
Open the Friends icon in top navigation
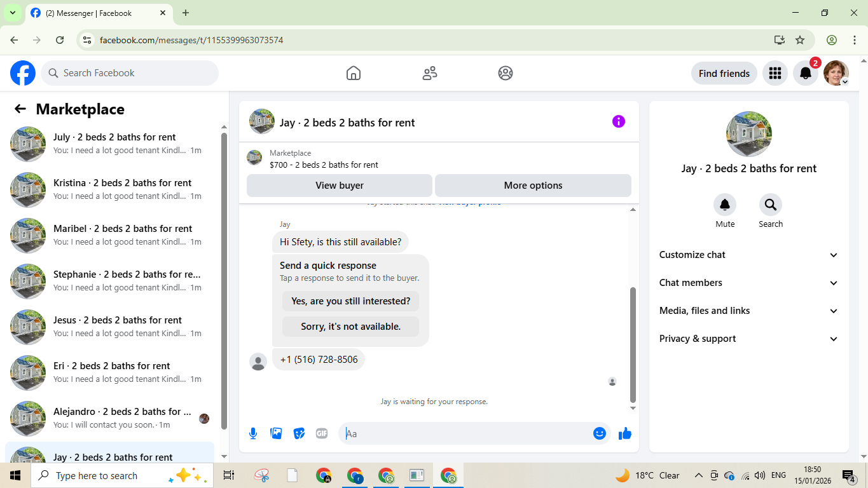[430, 73]
